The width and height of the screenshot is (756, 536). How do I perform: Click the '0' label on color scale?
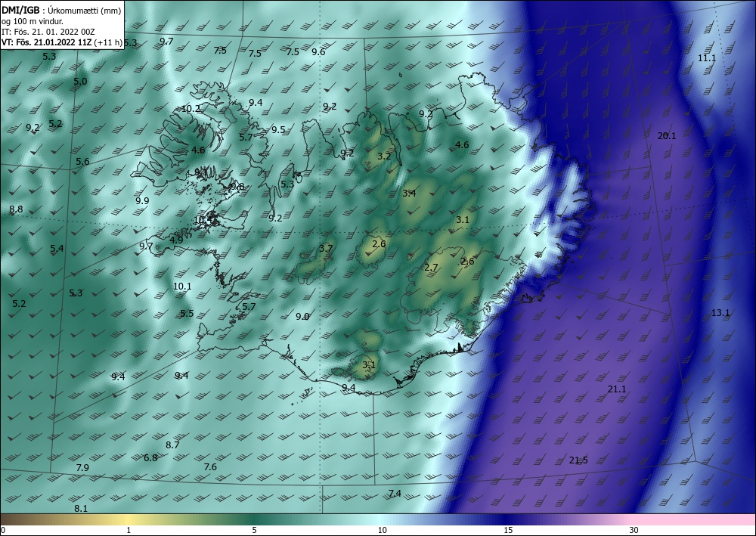click(x=3, y=531)
